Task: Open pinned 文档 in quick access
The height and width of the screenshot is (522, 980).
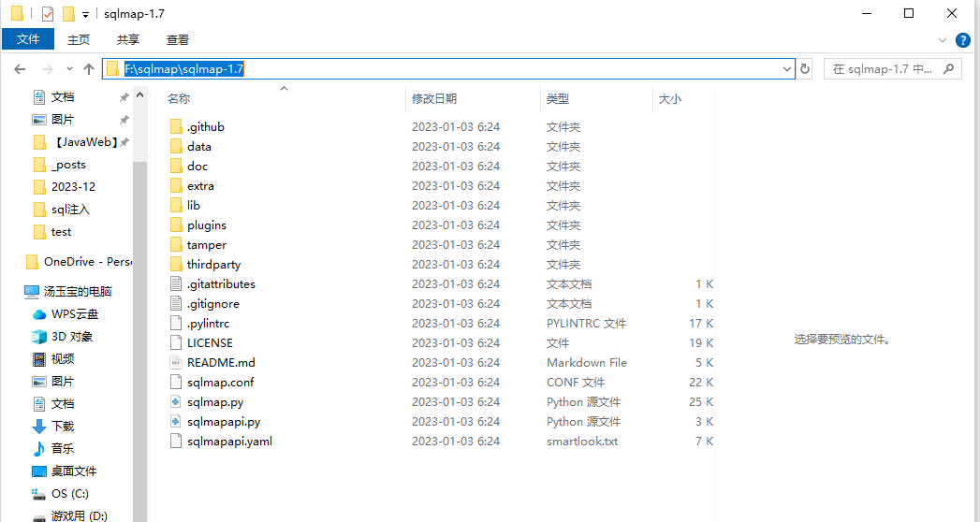Action: click(63, 96)
